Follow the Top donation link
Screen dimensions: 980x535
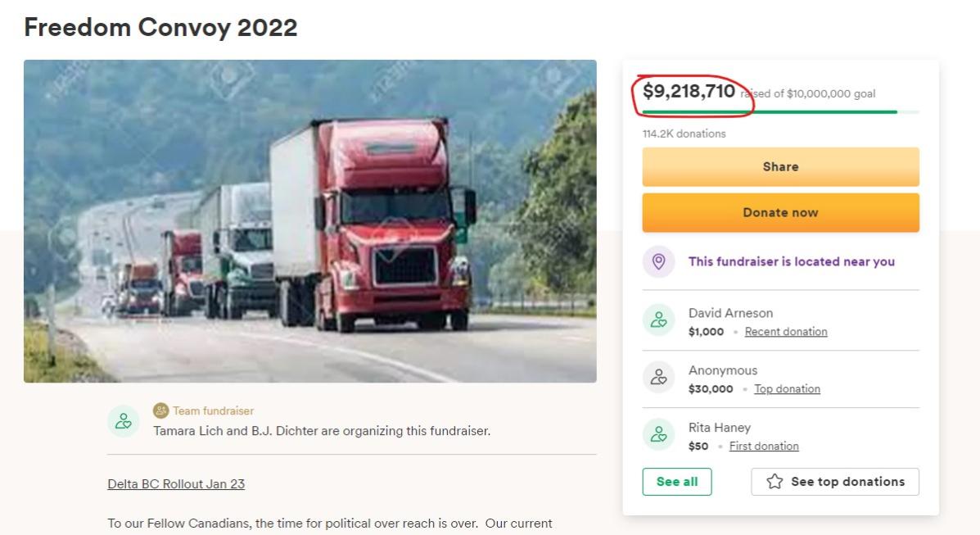pyautogui.click(x=787, y=389)
